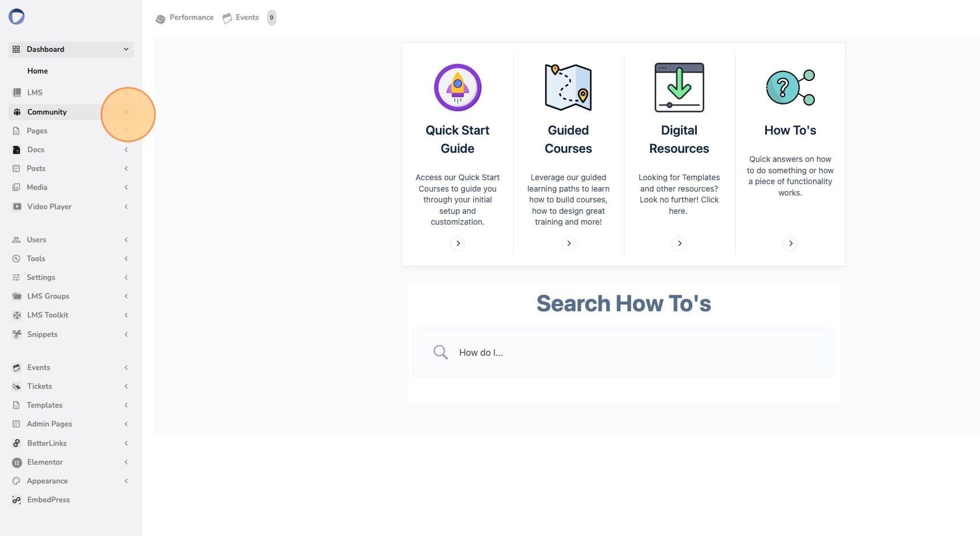Expand the Snippets submenu chevron
The height and width of the screenshot is (536, 980).
pyautogui.click(x=126, y=334)
